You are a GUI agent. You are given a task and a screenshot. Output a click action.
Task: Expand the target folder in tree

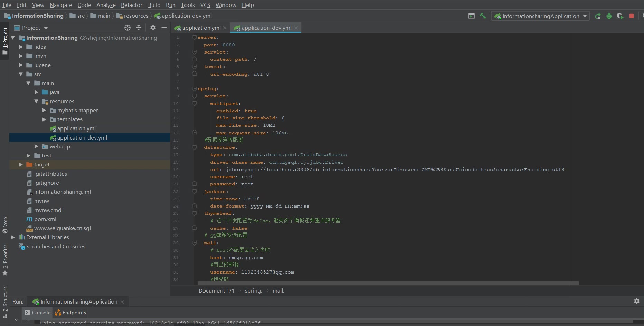21,165
